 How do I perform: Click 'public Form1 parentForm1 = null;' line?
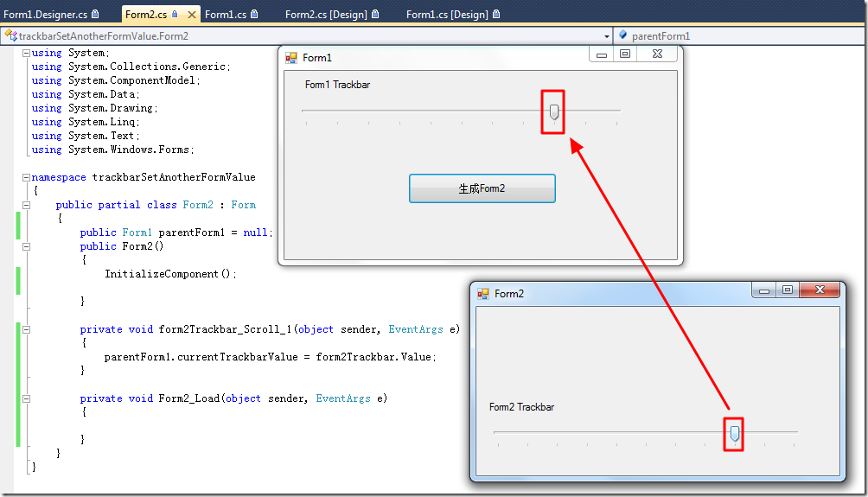pos(176,233)
